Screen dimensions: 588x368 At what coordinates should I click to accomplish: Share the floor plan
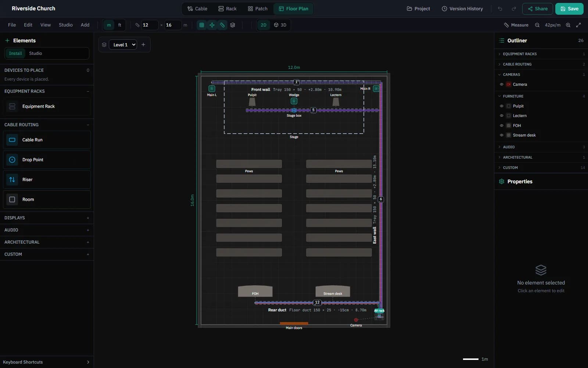point(538,9)
